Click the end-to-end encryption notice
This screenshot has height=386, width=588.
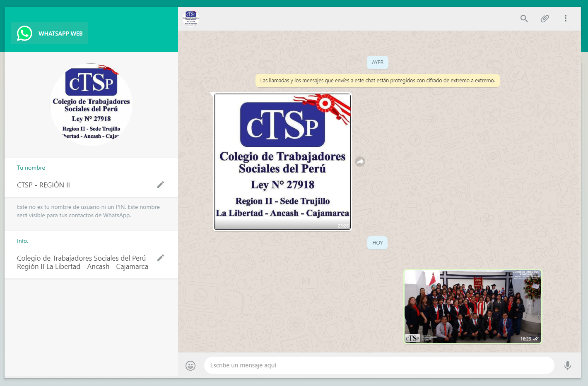(378, 81)
